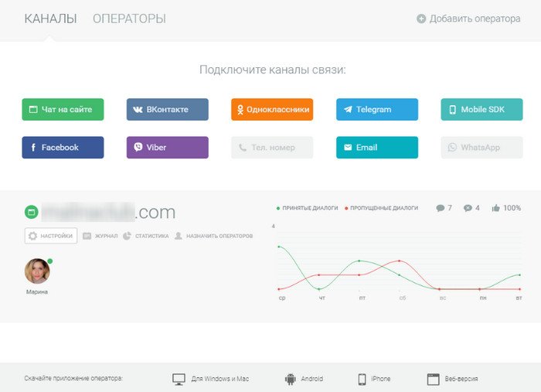Open the Android app download link
The height and width of the screenshot is (392, 541).
[312, 379]
